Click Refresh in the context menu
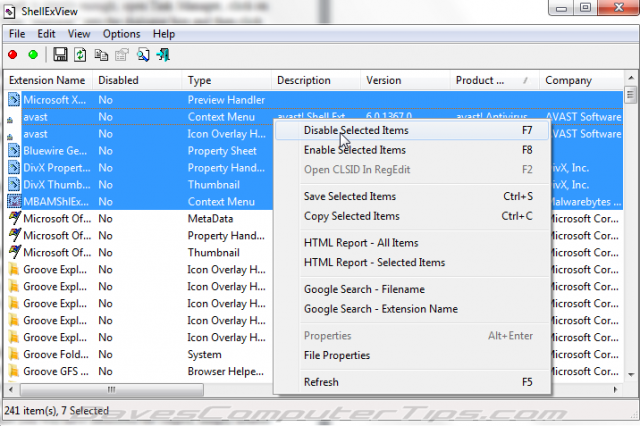 click(x=411, y=382)
